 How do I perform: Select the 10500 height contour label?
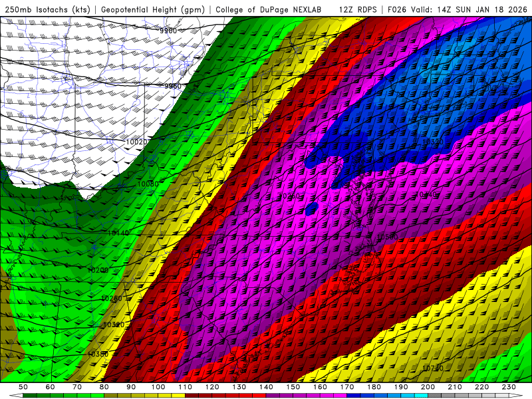pos(388,237)
